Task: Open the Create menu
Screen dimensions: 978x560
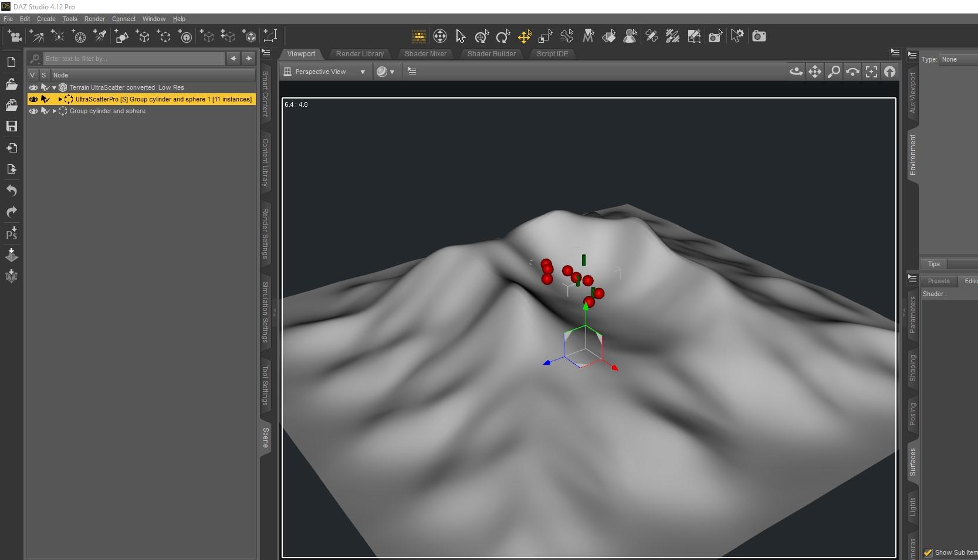Action: [46, 19]
